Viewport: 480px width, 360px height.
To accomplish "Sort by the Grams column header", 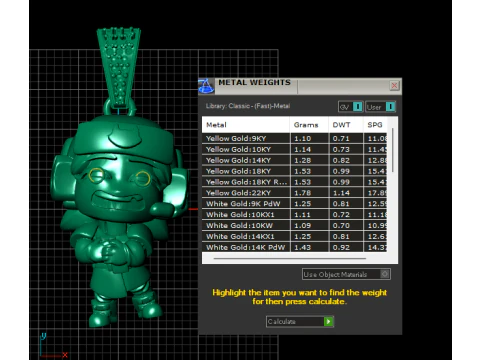I will [x=309, y=125].
